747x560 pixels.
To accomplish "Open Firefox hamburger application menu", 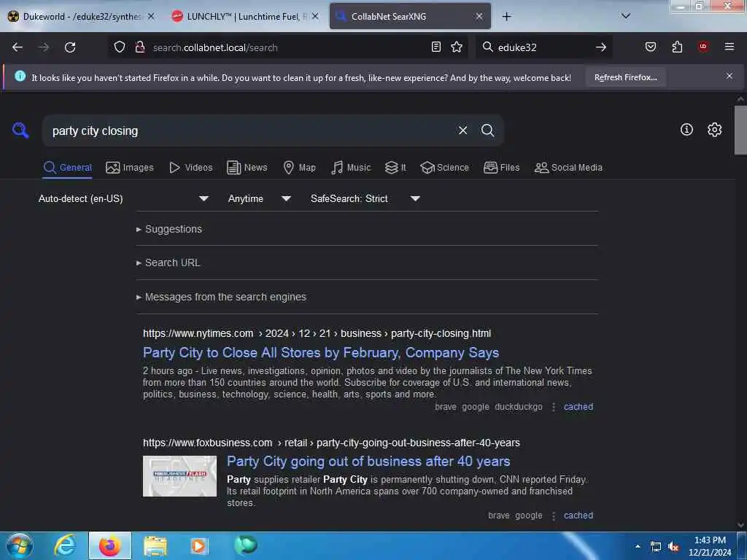I will pos(729,47).
